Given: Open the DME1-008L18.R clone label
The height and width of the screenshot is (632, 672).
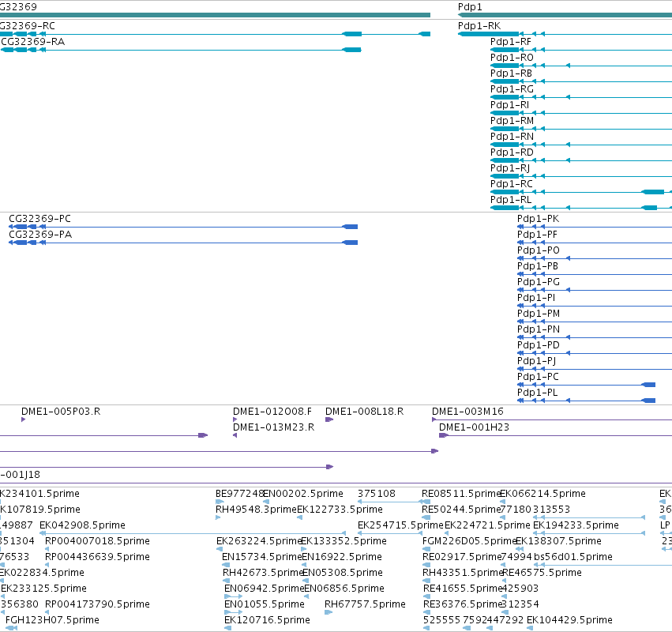Looking at the screenshot, I should point(364,412).
